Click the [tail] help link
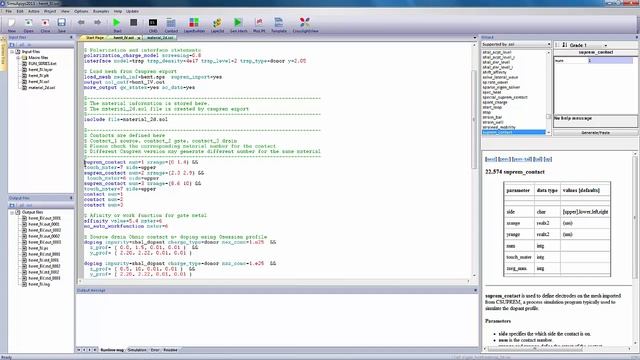The image size is (640, 360). [538, 159]
